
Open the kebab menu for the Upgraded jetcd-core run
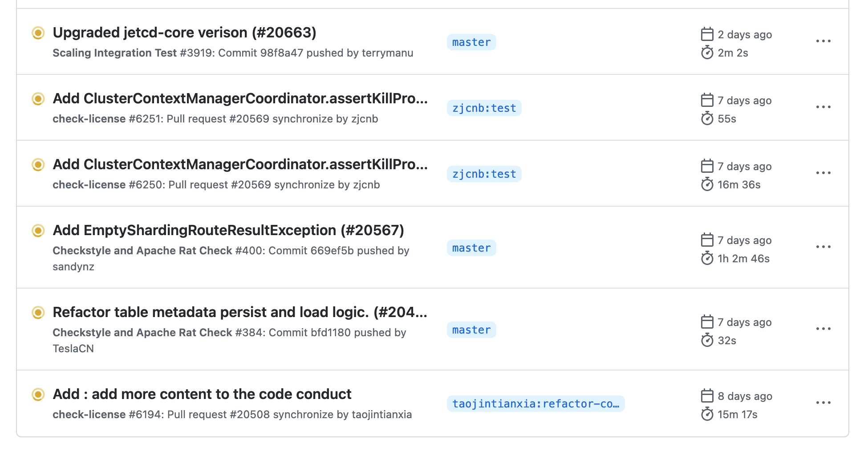824,41
